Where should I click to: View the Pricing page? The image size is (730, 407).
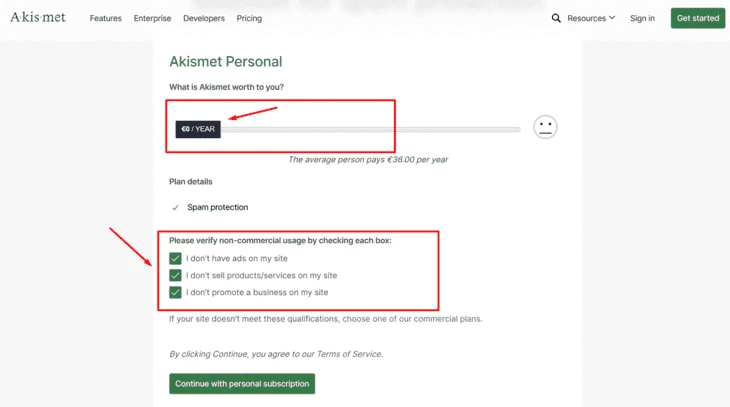click(x=249, y=18)
